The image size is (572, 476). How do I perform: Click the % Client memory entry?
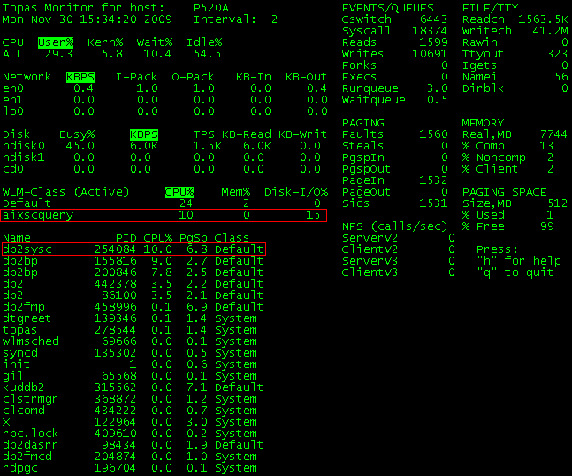point(508,169)
